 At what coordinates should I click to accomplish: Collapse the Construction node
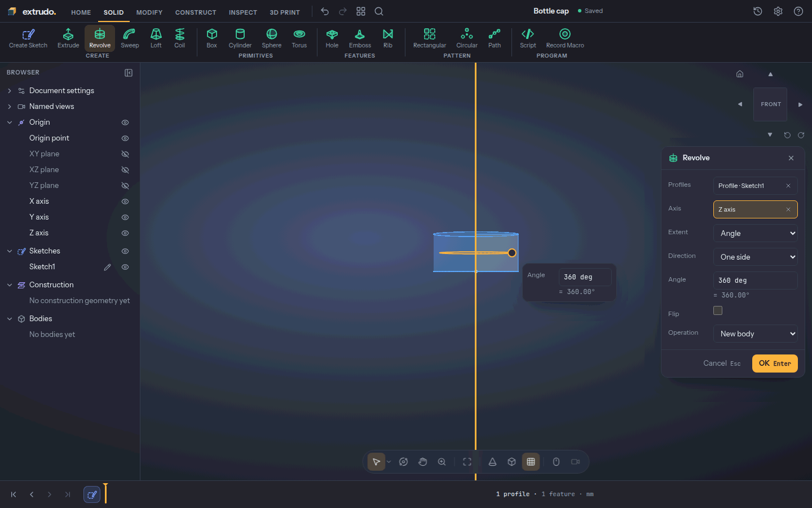(x=10, y=285)
